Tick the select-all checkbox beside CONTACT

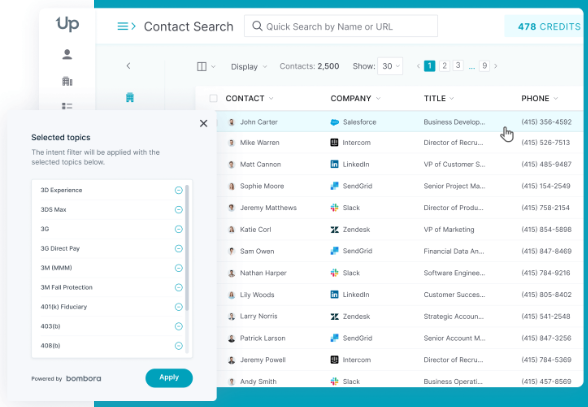213,98
